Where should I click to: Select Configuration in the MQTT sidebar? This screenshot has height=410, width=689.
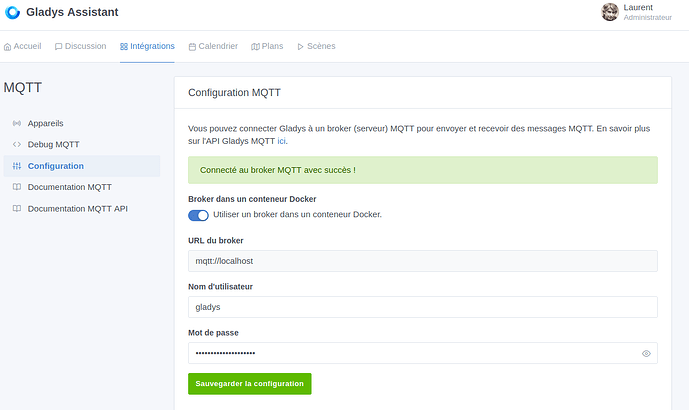pos(55,166)
